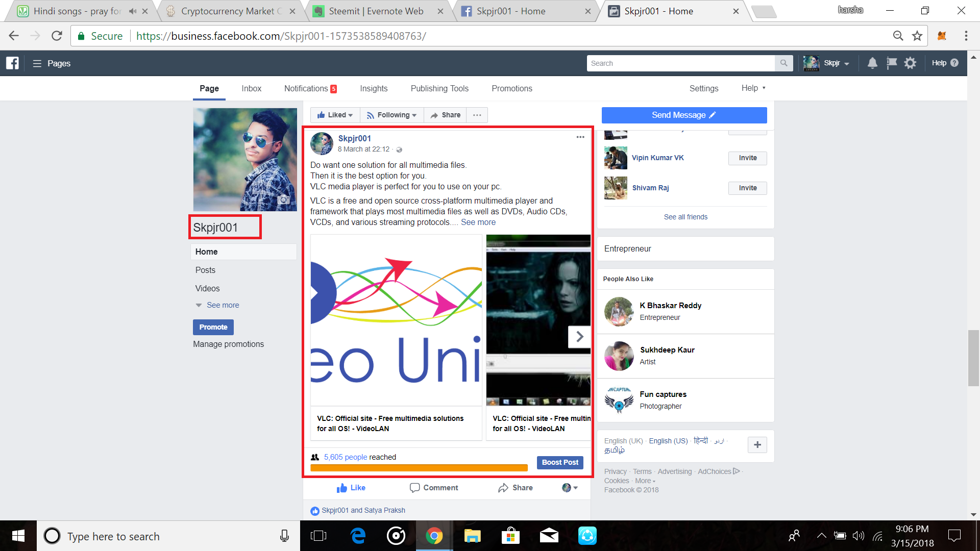Open Videos in left sidebar
Screen dimensions: 980x551
click(207, 289)
